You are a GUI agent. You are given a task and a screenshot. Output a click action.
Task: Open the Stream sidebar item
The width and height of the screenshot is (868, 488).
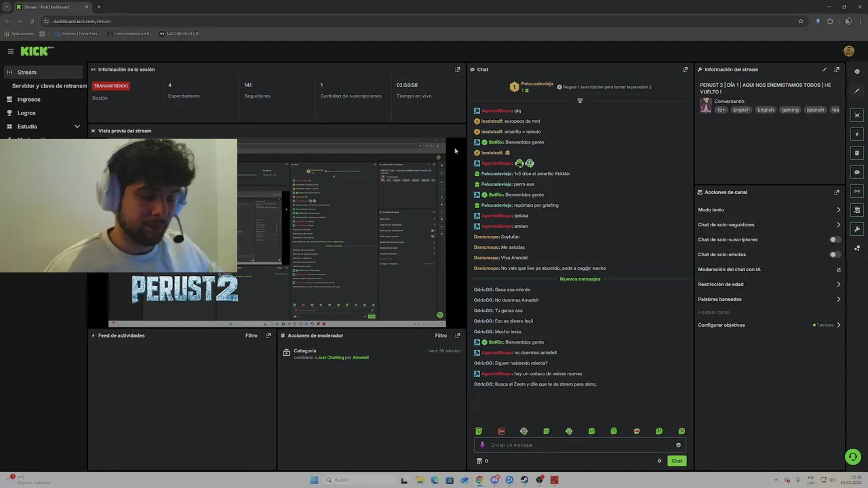pos(43,72)
